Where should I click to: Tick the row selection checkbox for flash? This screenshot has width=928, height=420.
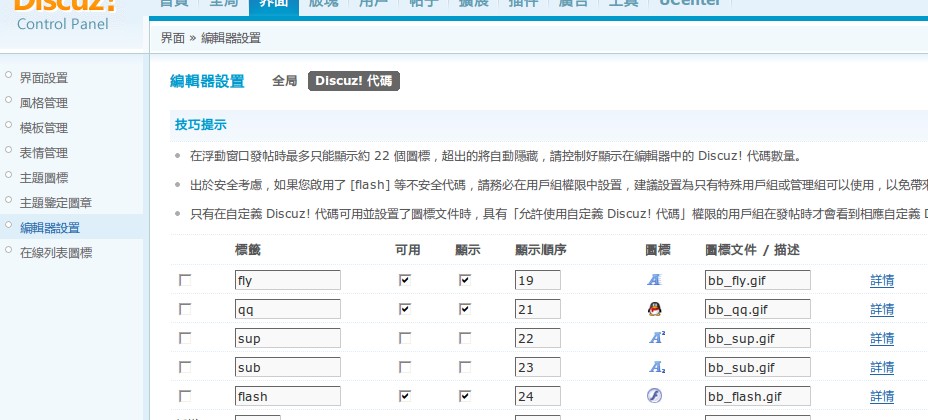coord(185,396)
